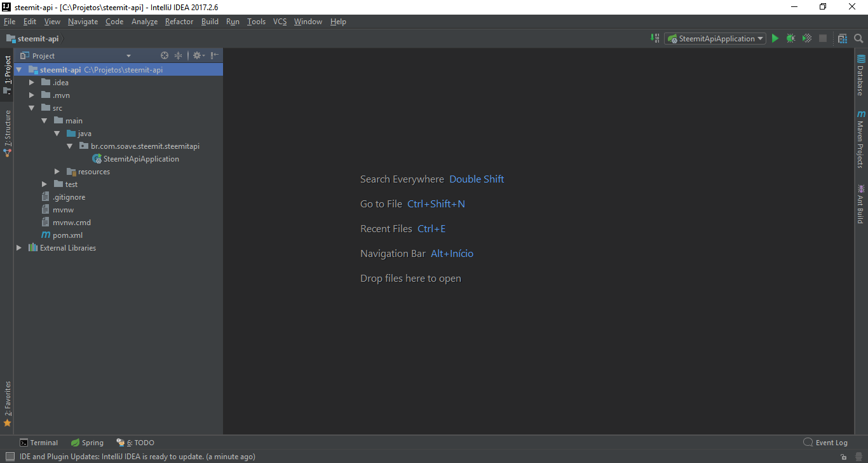This screenshot has width=868, height=463.
Task: Collapse the br.com.soave.steemit.steemitapi package arrow
Action: (x=70, y=146)
